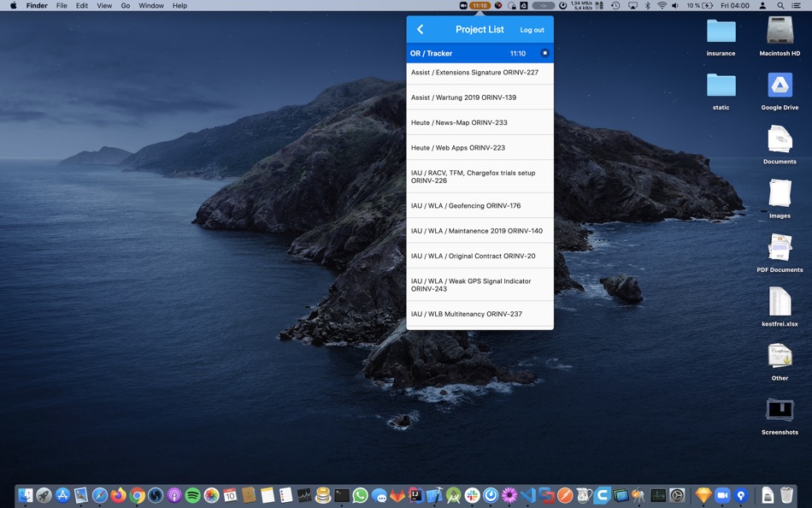Select IAU / WLA / Original Contract ORINV-20
This screenshot has height=508, width=812.
click(480, 256)
